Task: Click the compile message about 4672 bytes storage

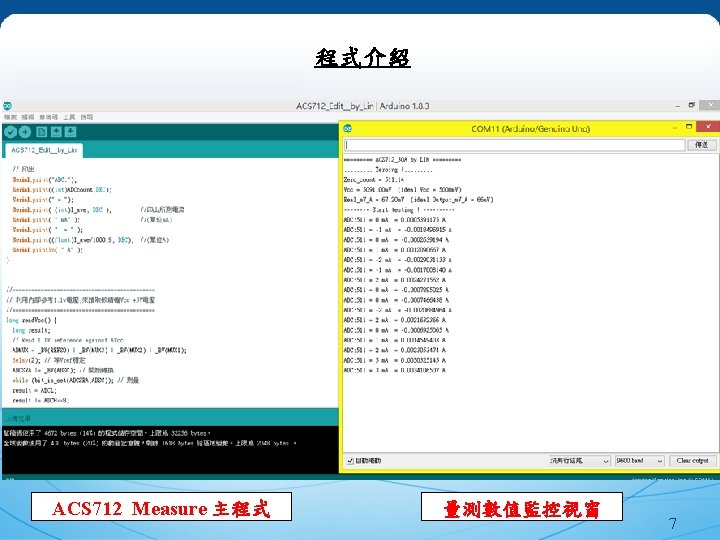Action: coord(107,433)
